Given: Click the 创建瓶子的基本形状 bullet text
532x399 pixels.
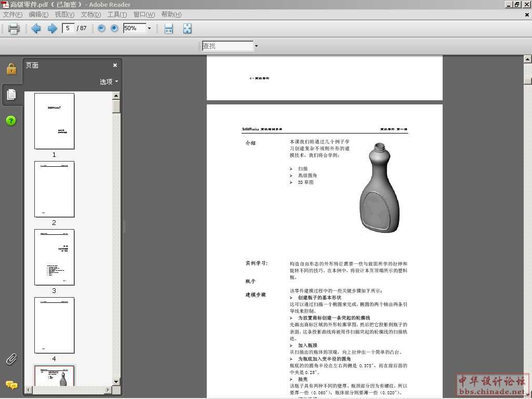Looking at the screenshot, I should pos(320,298).
